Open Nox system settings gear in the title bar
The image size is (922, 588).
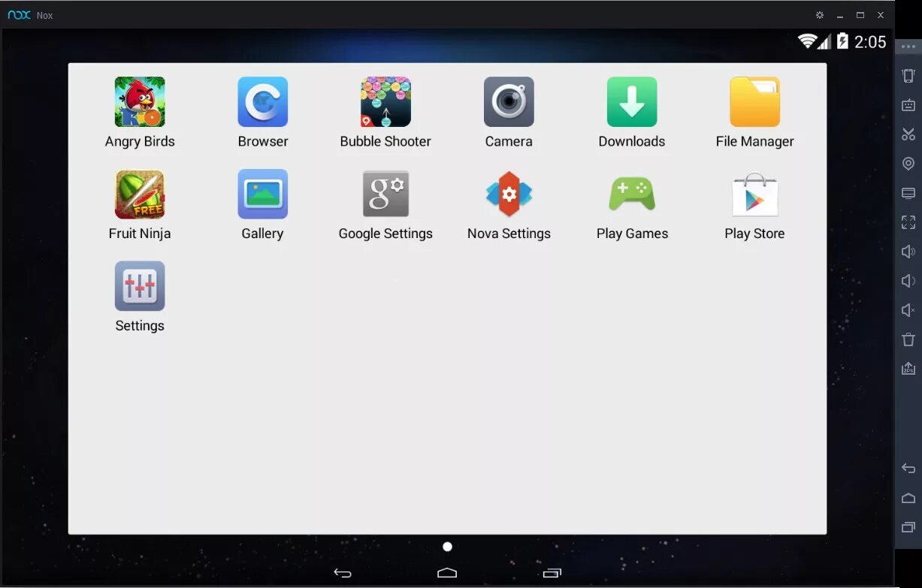pos(820,15)
